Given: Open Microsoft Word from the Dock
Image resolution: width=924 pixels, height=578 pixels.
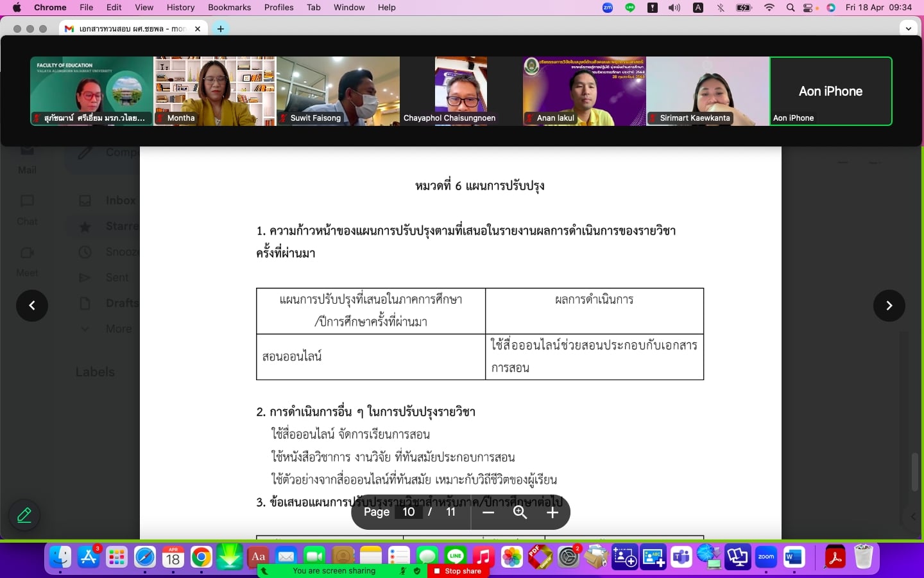Looking at the screenshot, I should click(796, 557).
